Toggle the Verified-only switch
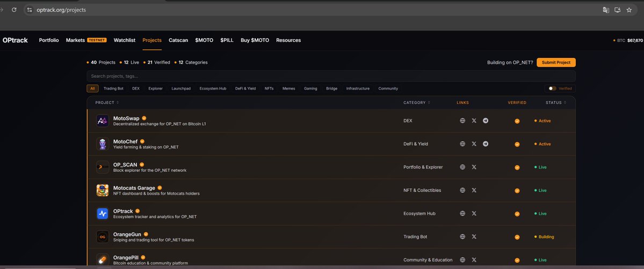 (x=552, y=88)
